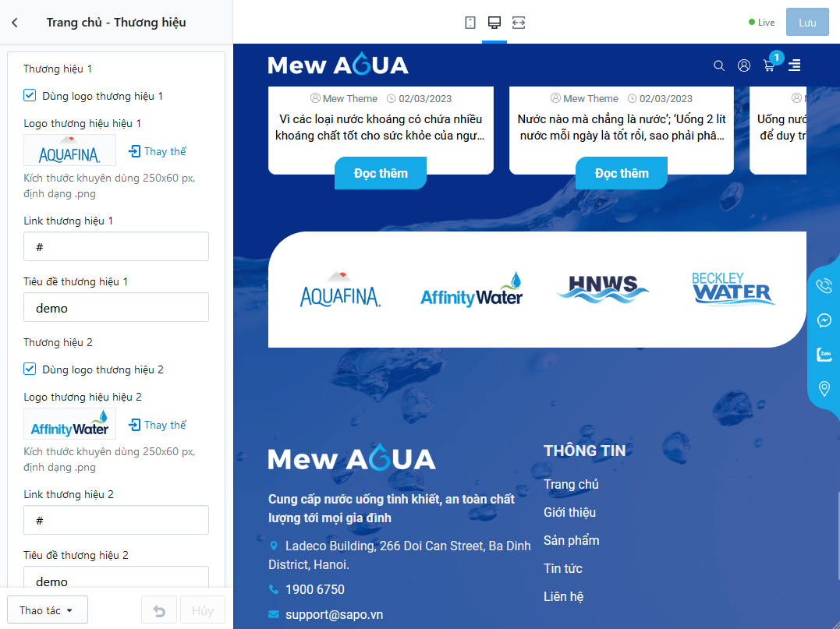Click Liên hệ footer link
Viewport: 840px width, 629px height.
[x=564, y=596]
